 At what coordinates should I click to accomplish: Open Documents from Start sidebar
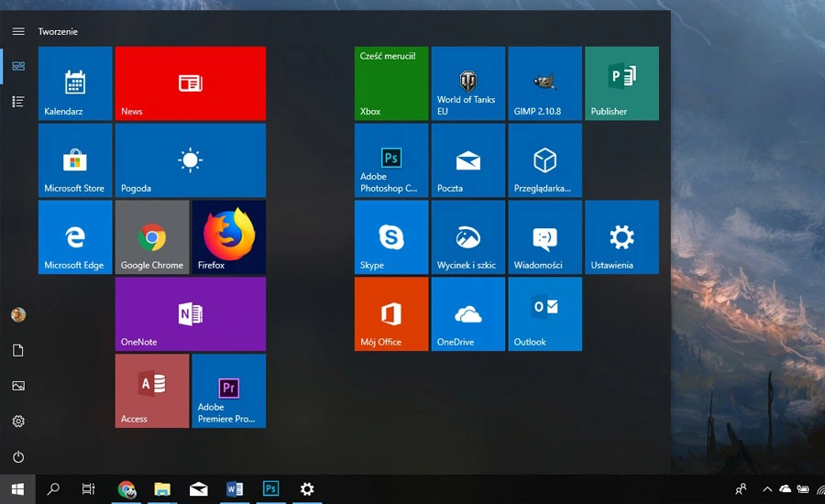(x=18, y=350)
